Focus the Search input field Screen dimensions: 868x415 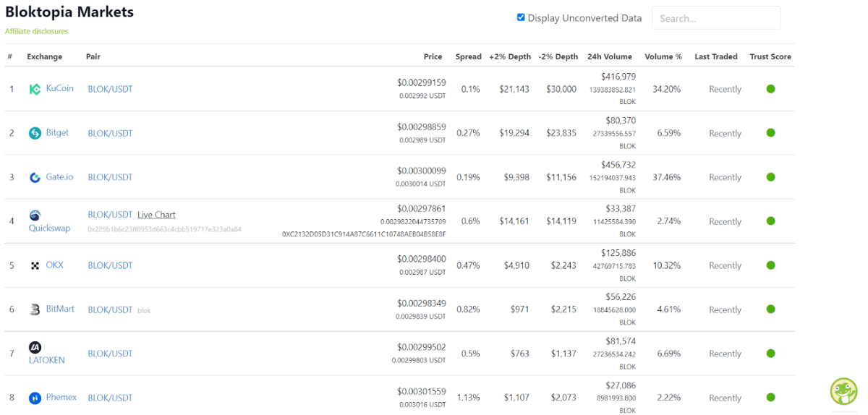coord(716,18)
